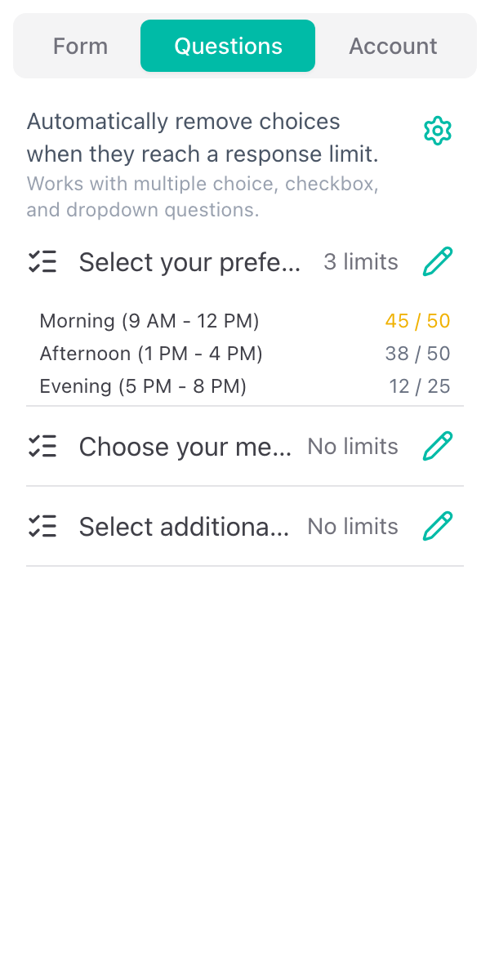Click checklist icon beside Select your preferences
490x980 pixels.
pos(42,261)
